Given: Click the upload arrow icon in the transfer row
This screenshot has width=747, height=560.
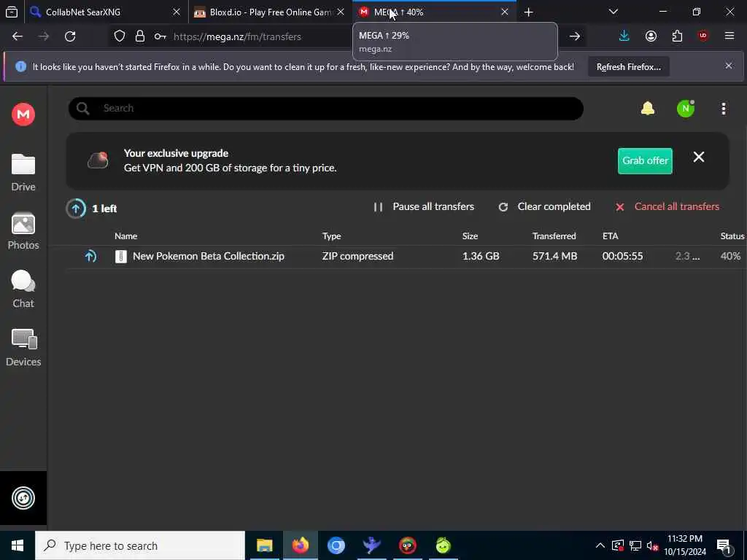Looking at the screenshot, I should coord(90,256).
